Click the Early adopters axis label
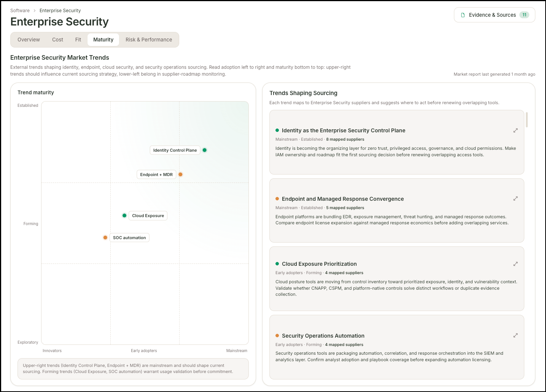Viewport: 546px width, 392px height. tap(144, 351)
